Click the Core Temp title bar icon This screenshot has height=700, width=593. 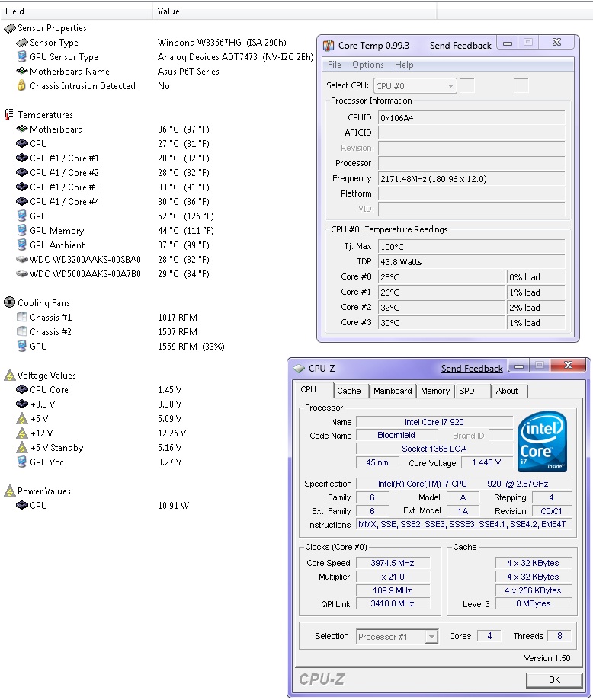click(329, 46)
